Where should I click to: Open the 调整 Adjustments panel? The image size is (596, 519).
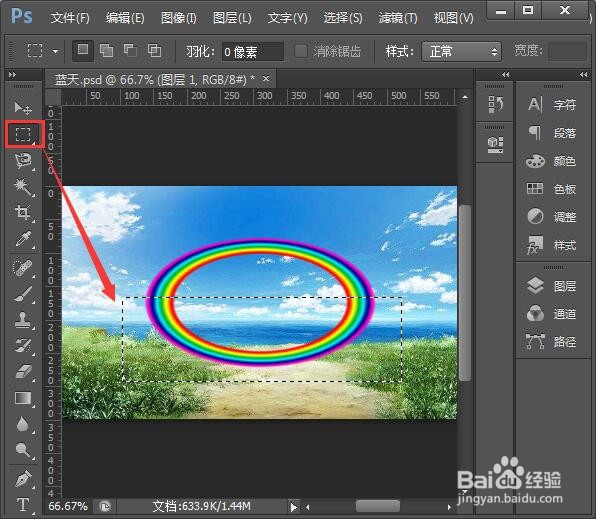552,217
